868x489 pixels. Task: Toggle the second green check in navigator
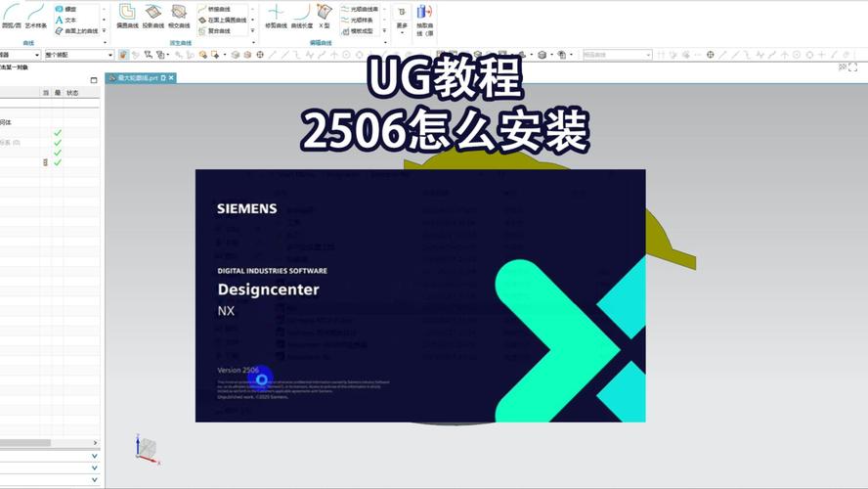[x=58, y=143]
